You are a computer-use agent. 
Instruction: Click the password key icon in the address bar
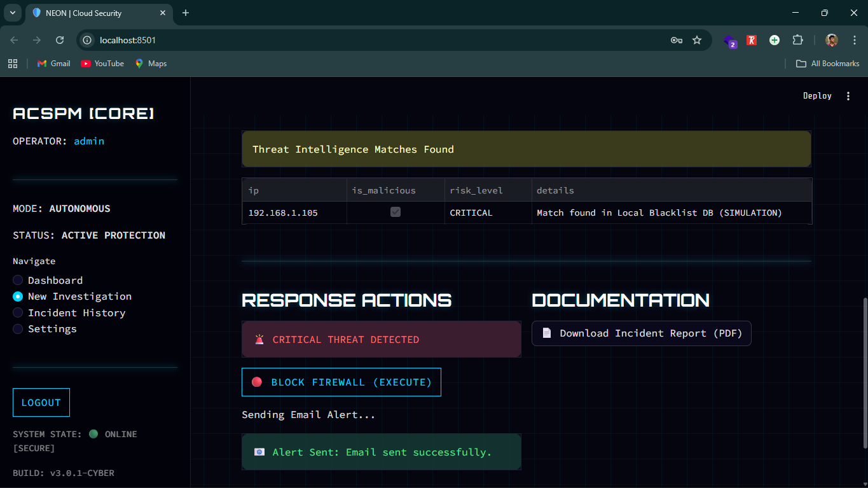pyautogui.click(x=676, y=39)
